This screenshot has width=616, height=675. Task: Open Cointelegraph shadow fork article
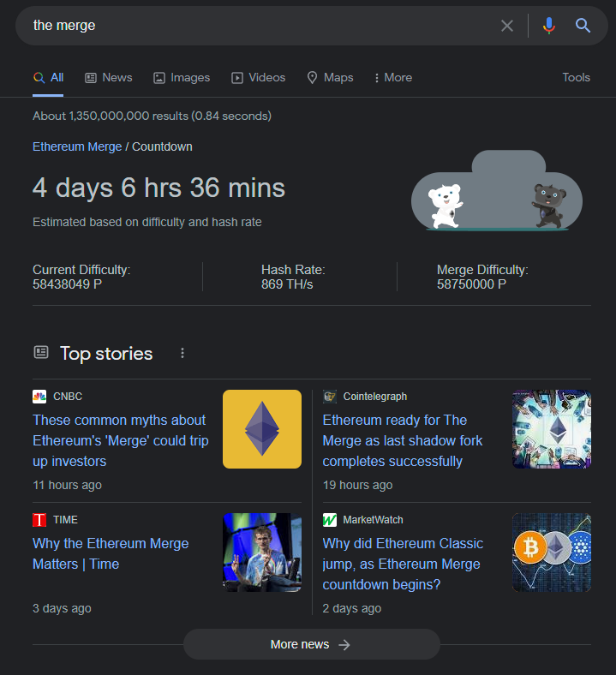pos(403,441)
